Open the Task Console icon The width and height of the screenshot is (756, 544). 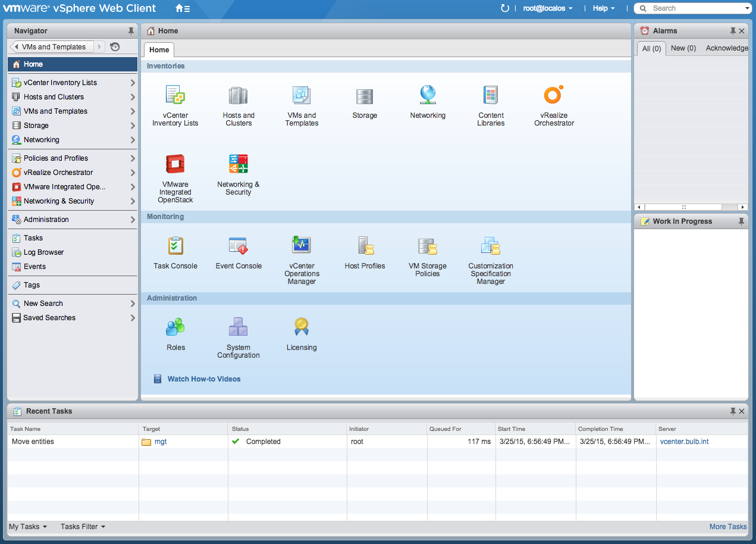click(x=175, y=245)
